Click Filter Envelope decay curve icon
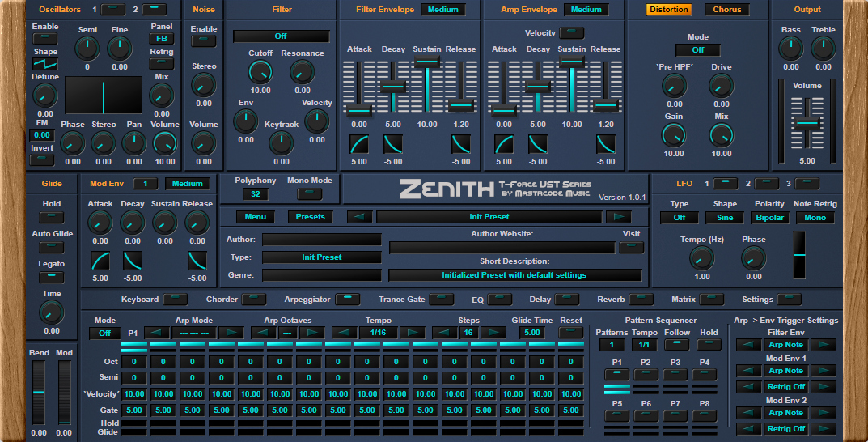Viewport: 868px width, 442px height. coord(393,144)
